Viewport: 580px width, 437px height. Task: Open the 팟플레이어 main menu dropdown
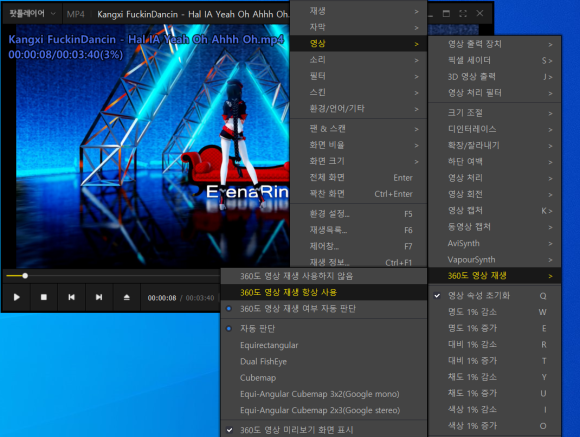tap(33, 14)
